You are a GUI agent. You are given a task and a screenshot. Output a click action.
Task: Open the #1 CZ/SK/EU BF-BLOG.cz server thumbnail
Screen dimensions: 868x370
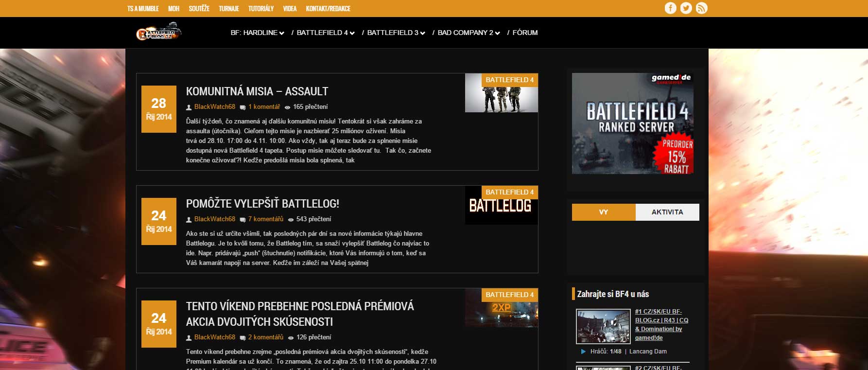[603, 326]
